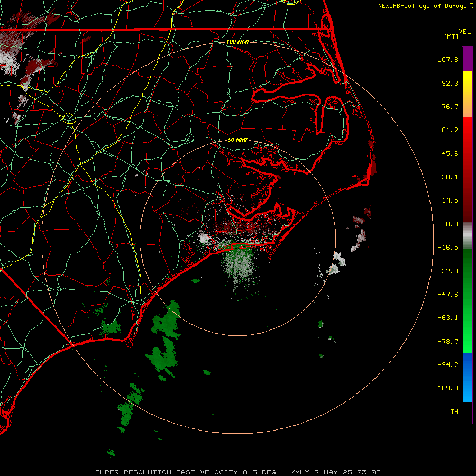Click the 76.7 velocity scale value

(x=450, y=106)
